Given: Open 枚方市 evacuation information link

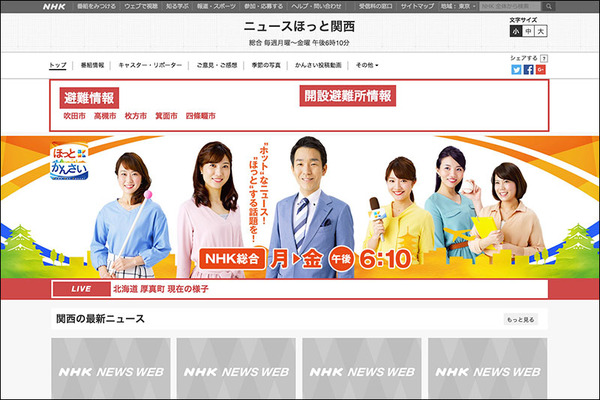Looking at the screenshot, I should tap(135, 116).
